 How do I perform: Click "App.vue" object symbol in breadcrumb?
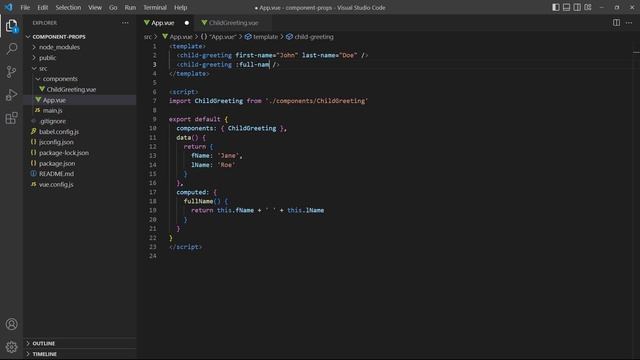[x=223, y=37]
